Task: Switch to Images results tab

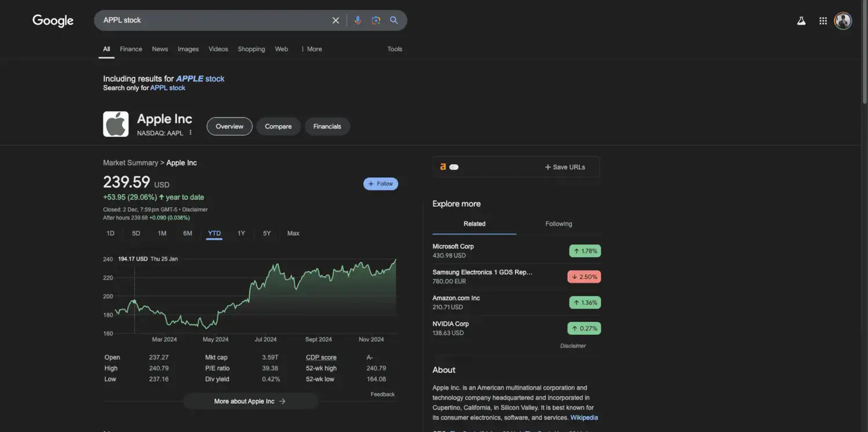Action: click(188, 49)
